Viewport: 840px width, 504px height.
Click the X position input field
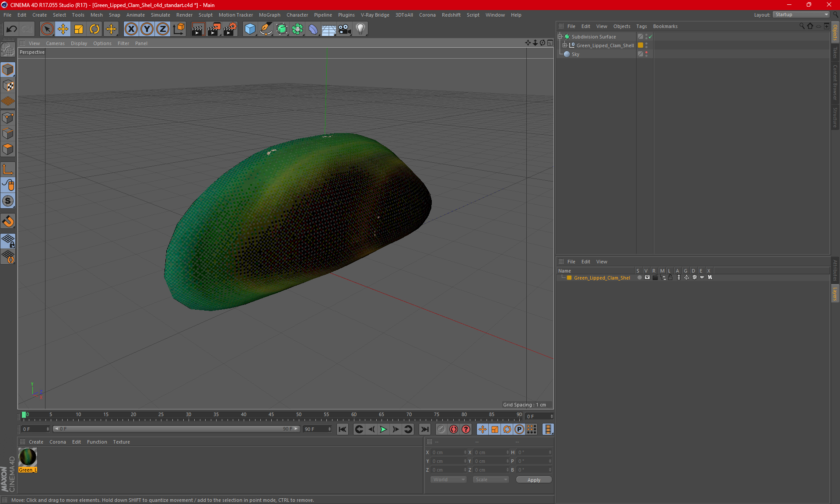tap(448, 452)
